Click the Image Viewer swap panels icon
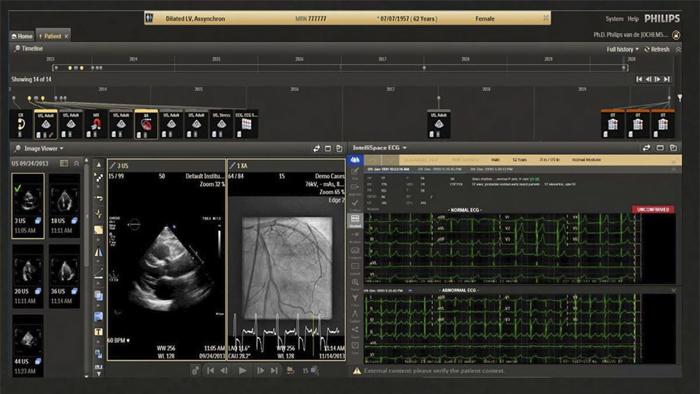This screenshot has height=394, width=700. click(317, 149)
